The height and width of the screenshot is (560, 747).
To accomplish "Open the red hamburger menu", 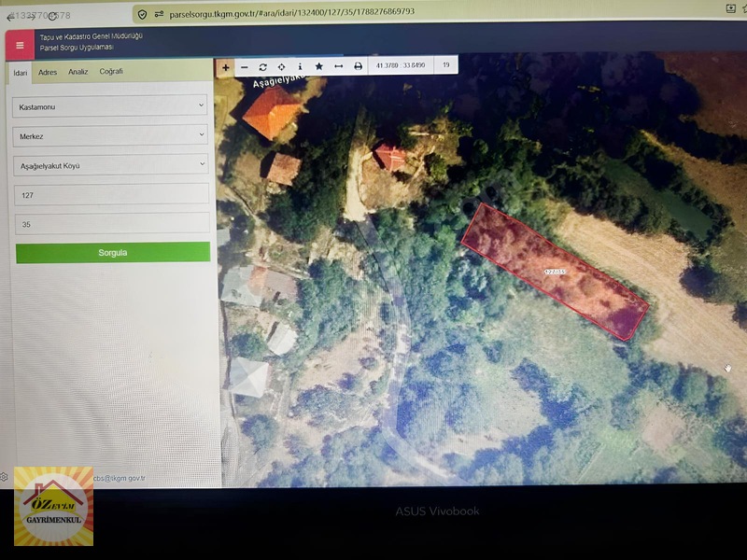I will 20,45.
